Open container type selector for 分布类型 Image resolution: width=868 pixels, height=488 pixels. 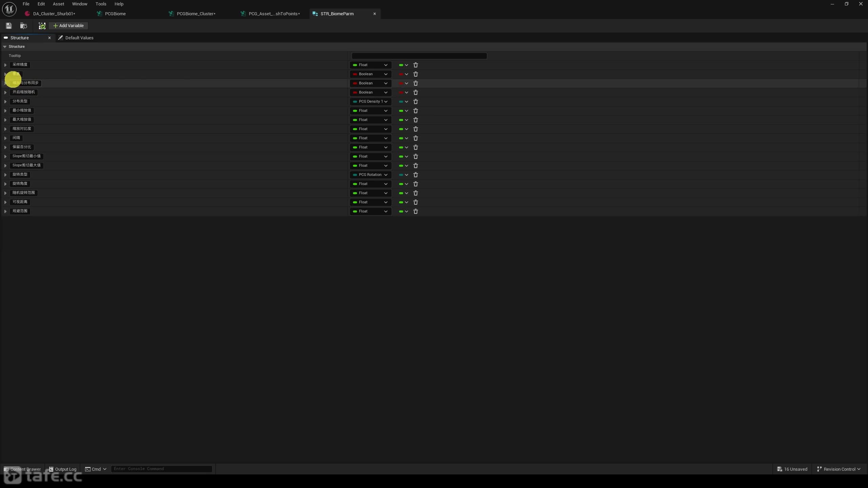403,101
